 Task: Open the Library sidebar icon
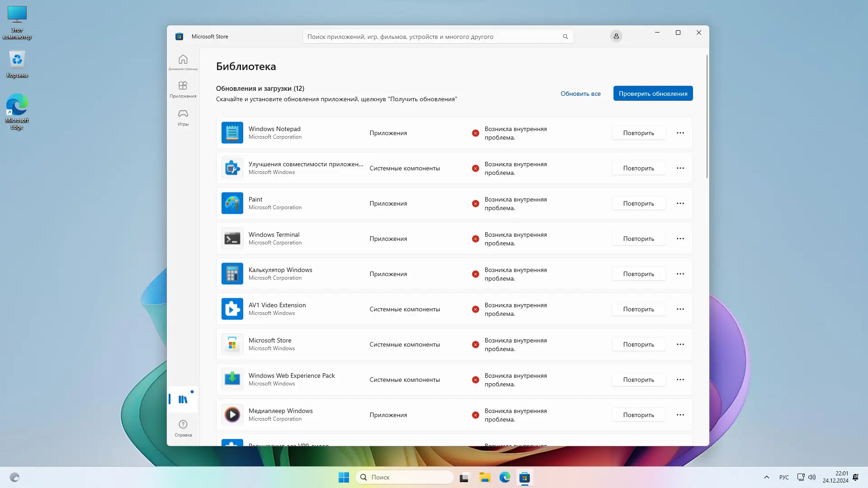click(x=183, y=399)
